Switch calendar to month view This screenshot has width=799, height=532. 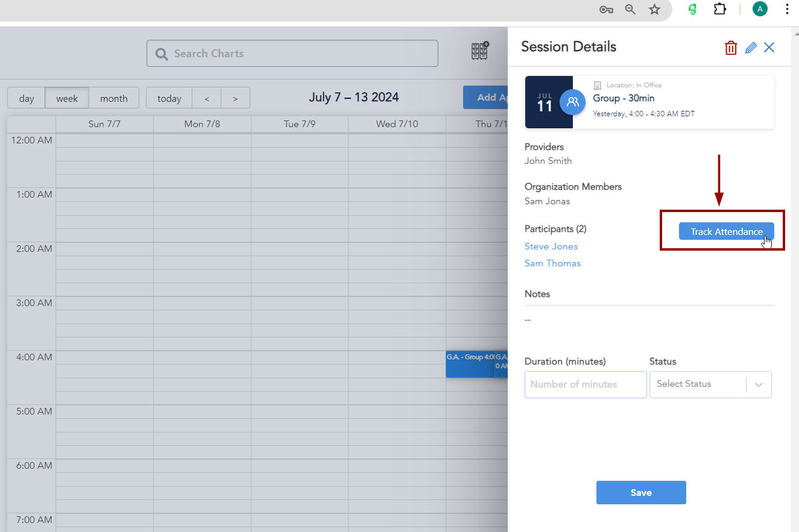[x=114, y=98]
